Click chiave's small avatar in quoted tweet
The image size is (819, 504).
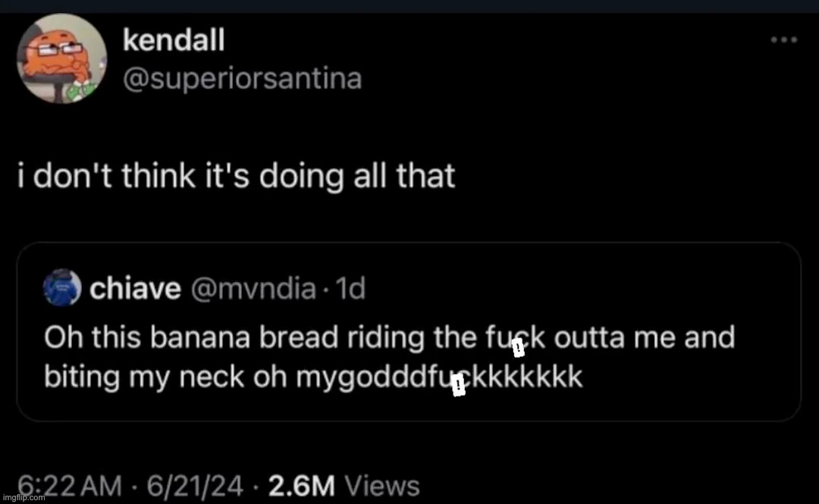tap(61, 288)
